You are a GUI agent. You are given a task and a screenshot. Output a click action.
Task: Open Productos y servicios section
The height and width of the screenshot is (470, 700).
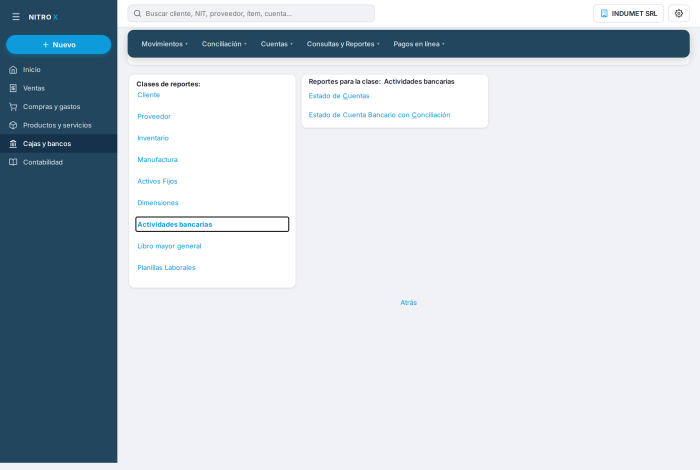[58, 125]
